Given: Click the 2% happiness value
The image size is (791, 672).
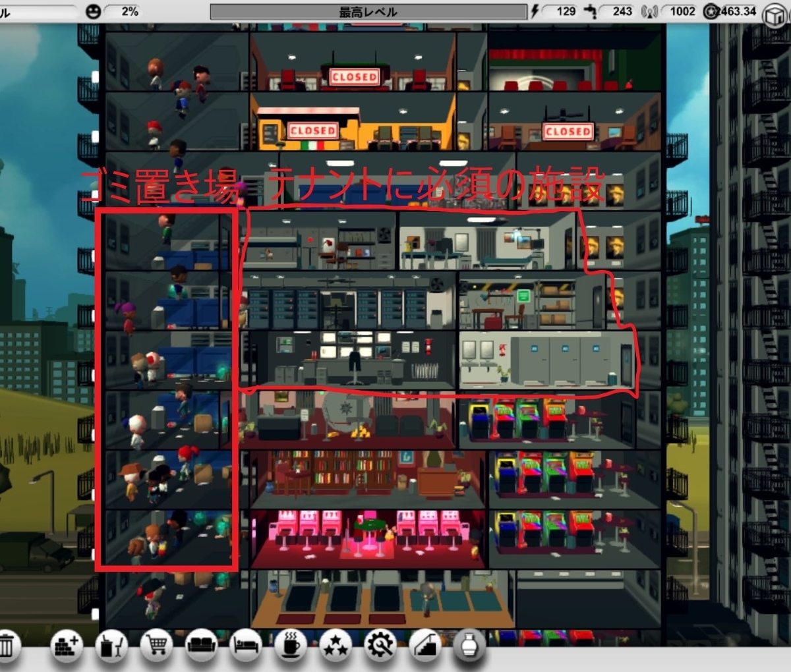Looking at the screenshot, I should (x=130, y=11).
